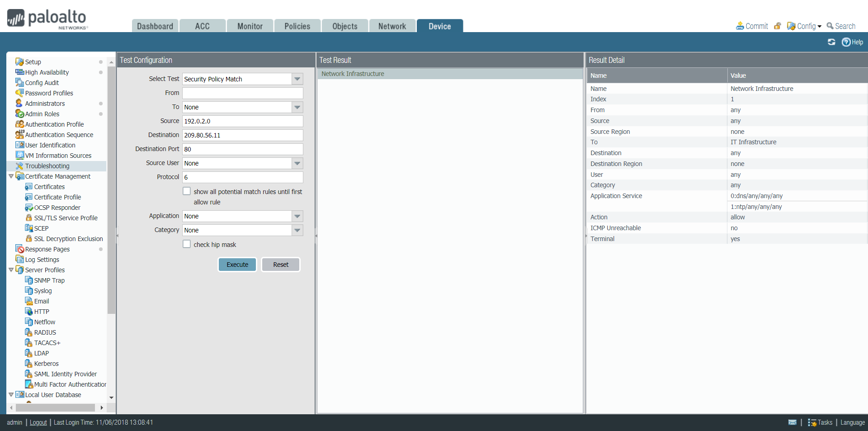Click the OCSP Responder icon
This screenshot has width=868, height=431.
tap(29, 208)
